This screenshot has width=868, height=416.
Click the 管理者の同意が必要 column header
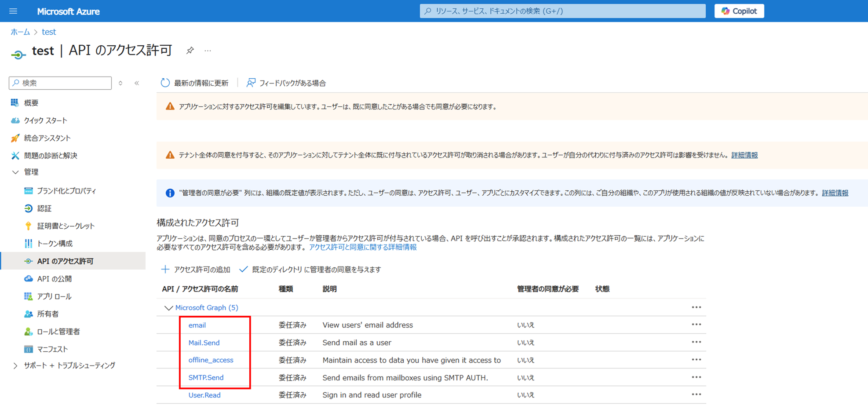pyautogui.click(x=548, y=289)
